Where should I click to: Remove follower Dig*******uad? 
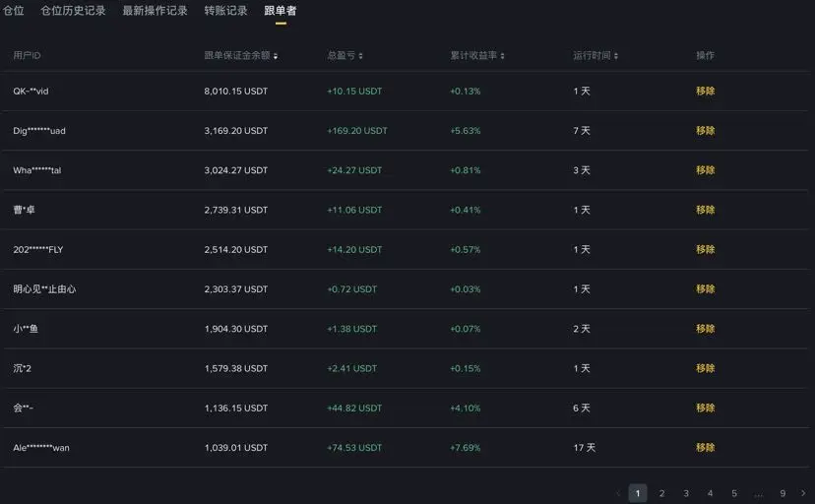pyautogui.click(x=706, y=130)
